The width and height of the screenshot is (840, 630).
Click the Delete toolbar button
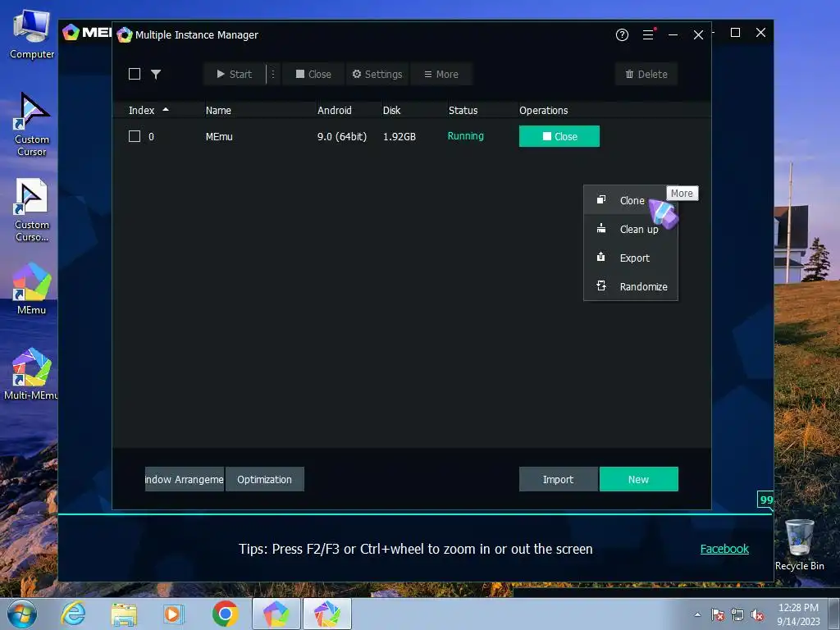click(646, 74)
